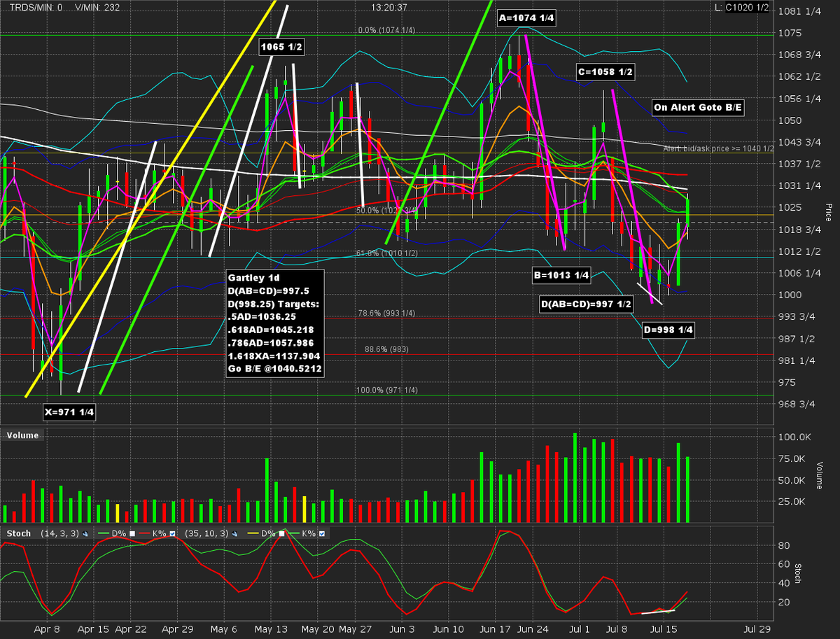The height and width of the screenshot is (639, 840).
Task: Click the Jun 24 date label
Action: pos(534,630)
